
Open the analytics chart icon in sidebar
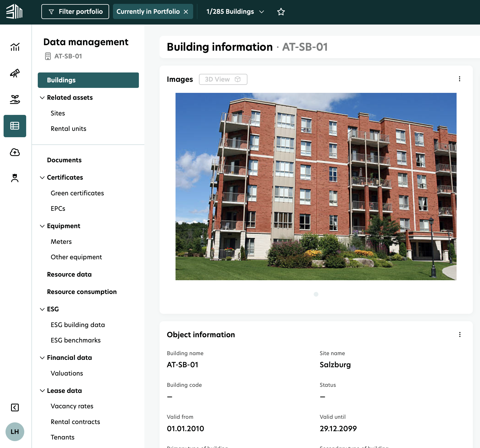coord(15,47)
